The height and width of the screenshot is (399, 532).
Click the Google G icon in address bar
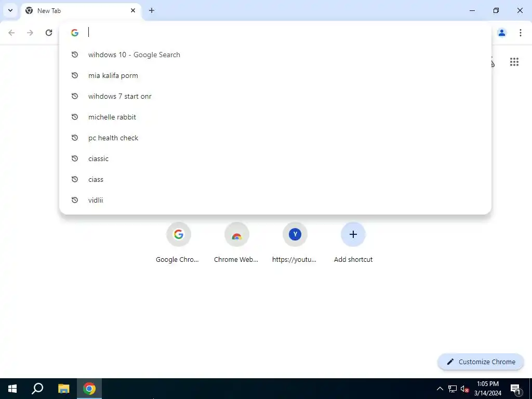[x=75, y=33]
